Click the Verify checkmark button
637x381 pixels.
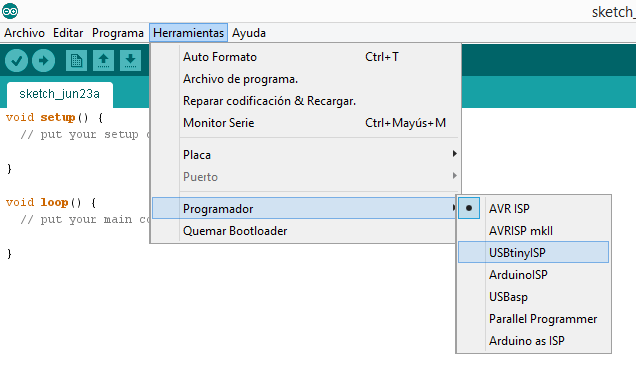pos(17,61)
